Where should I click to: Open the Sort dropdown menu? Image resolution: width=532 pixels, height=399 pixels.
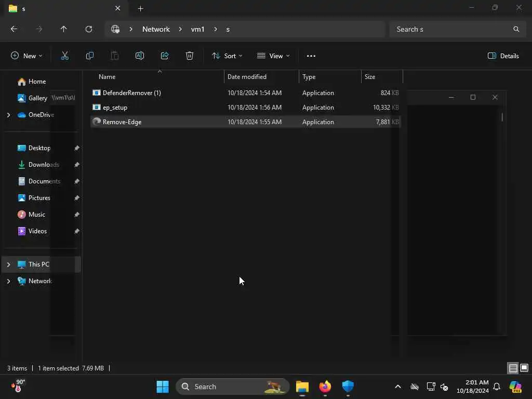point(227,56)
